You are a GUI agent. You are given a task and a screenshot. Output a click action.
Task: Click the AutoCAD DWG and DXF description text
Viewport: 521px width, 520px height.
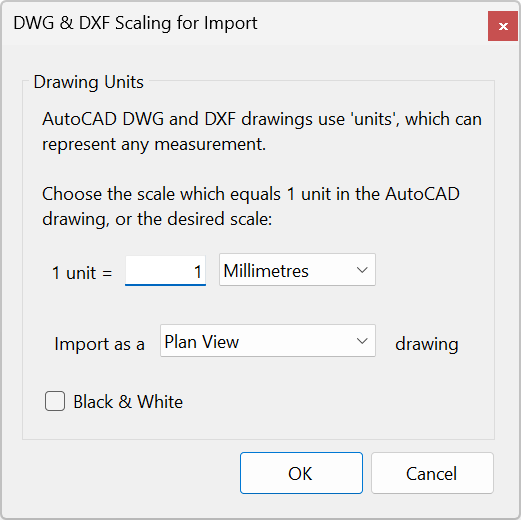coord(262,132)
